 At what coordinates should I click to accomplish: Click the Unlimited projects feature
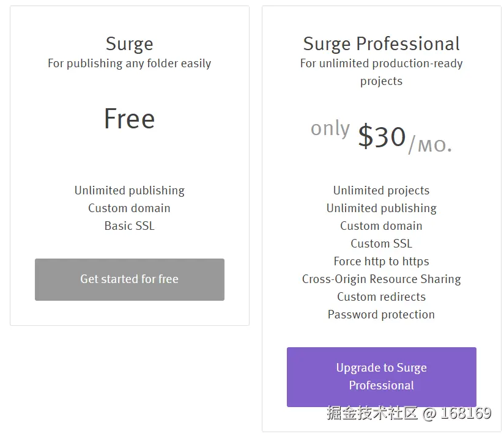(381, 191)
